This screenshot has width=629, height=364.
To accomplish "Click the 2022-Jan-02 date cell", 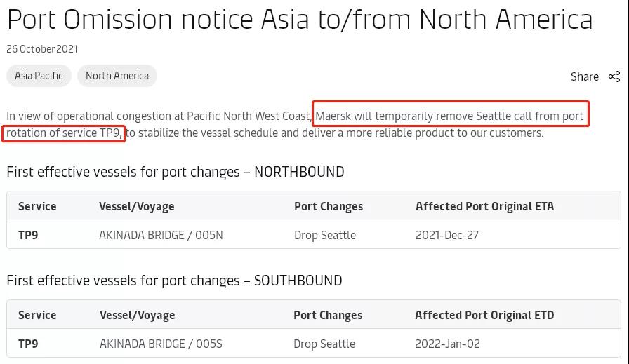I will [x=446, y=344].
